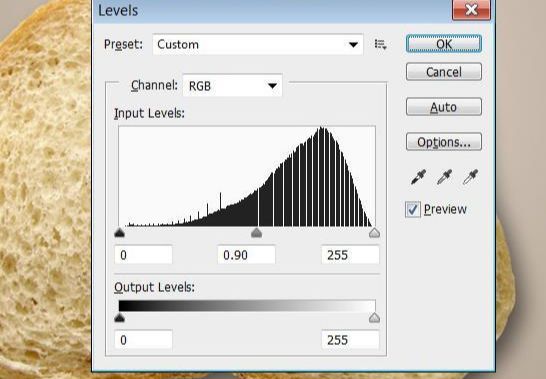Click the midtone gamma field showing 0.90

(x=247, y=255)
